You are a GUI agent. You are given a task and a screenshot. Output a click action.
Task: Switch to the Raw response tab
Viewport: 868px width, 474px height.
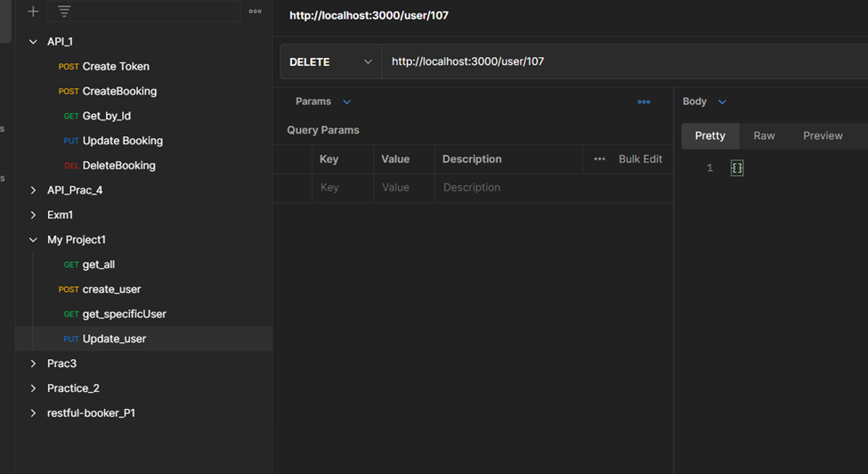pos(764,135)
